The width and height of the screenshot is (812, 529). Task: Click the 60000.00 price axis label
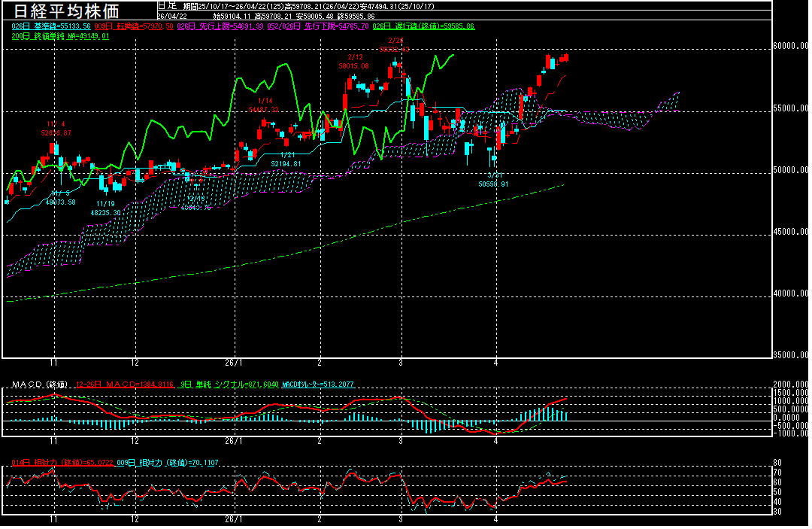pyautogui.click(x=792, y=47)
